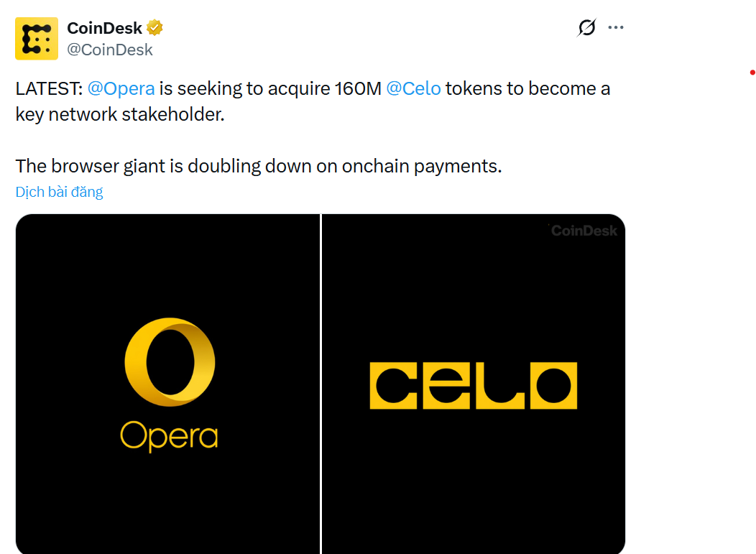Open the @CoinDesk handle
This screenshot has height=554, width=756.
(x=109, y=50)
